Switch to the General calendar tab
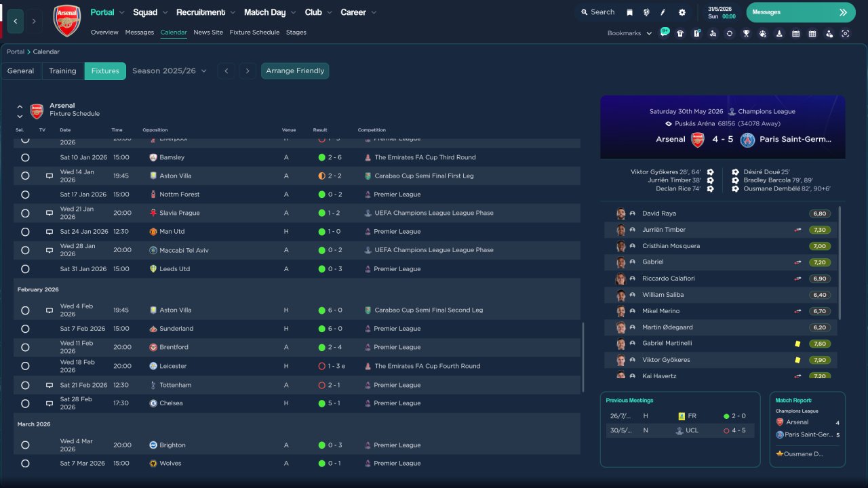This screenshot has height=488, width=868. click(21, 71)
